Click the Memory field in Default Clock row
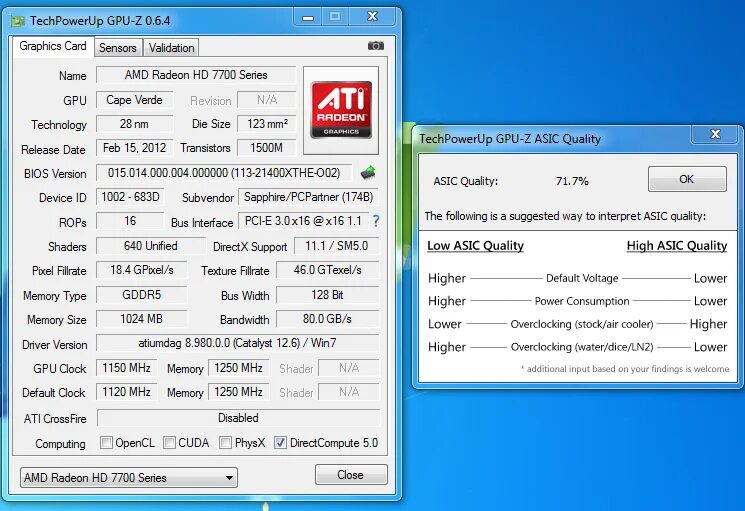This screenshot has height=511, width=745. [x=239, y=392]
